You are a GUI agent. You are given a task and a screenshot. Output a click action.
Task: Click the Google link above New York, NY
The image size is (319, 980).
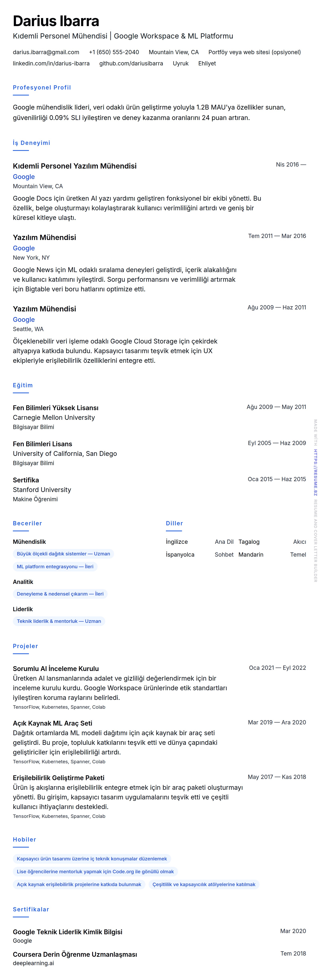click(24, 248)
